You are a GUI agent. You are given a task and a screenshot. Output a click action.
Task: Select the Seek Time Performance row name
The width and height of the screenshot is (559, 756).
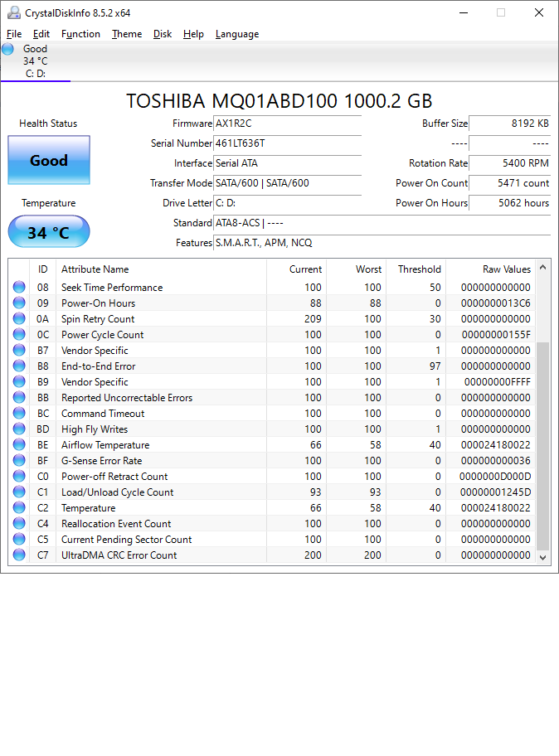pos(112,288)
